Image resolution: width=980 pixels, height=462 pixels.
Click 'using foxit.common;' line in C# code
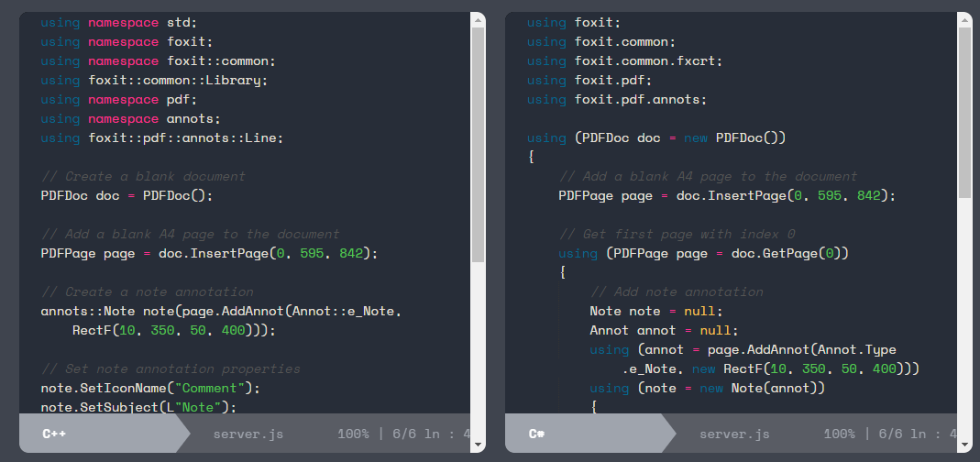(x=601, y=42)
